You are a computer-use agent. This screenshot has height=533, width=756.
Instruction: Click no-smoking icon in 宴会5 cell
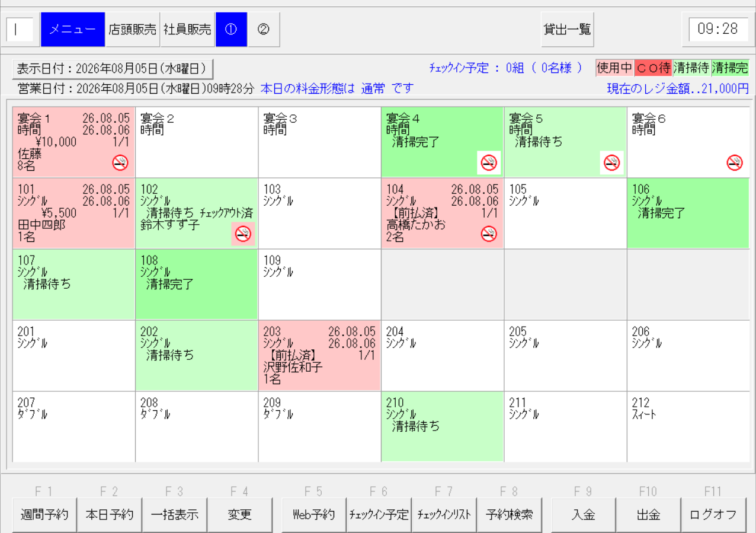pos(612,162)
